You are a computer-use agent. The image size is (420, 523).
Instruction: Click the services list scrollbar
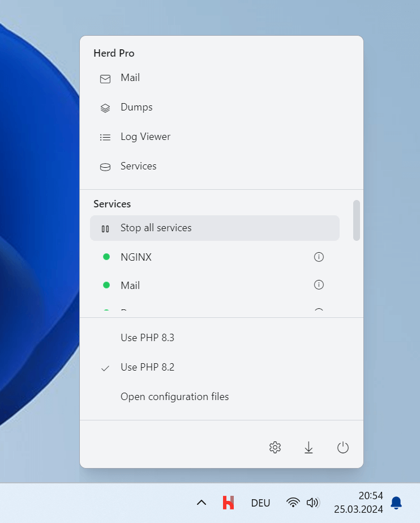(357, 220)
